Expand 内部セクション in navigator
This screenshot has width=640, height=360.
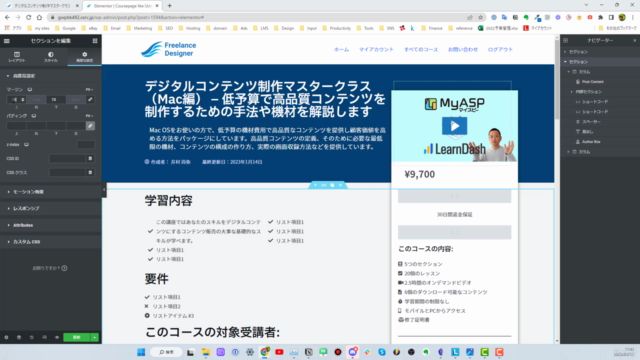[x=571, y=92]
